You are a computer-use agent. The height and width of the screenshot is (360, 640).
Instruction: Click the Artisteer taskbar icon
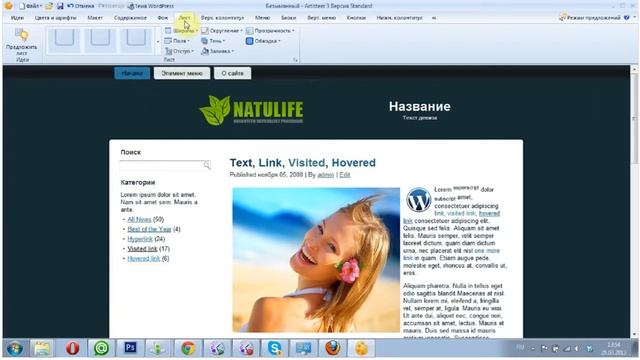tap(361, 348)
